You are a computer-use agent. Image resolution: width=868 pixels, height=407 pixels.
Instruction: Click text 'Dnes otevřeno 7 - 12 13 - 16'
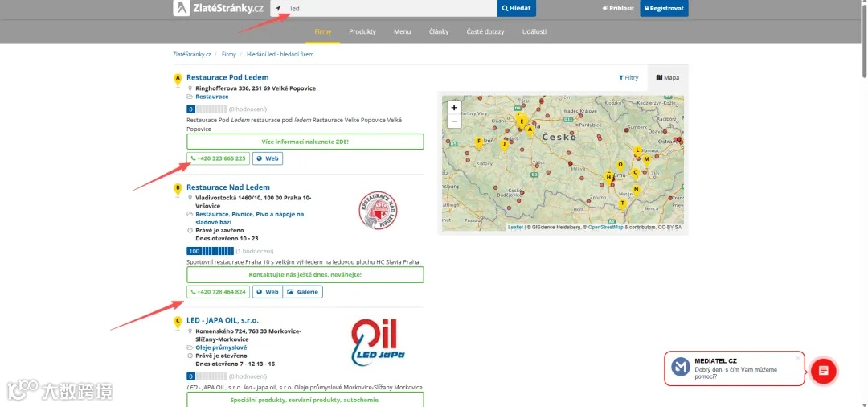[x=235, y=364]
